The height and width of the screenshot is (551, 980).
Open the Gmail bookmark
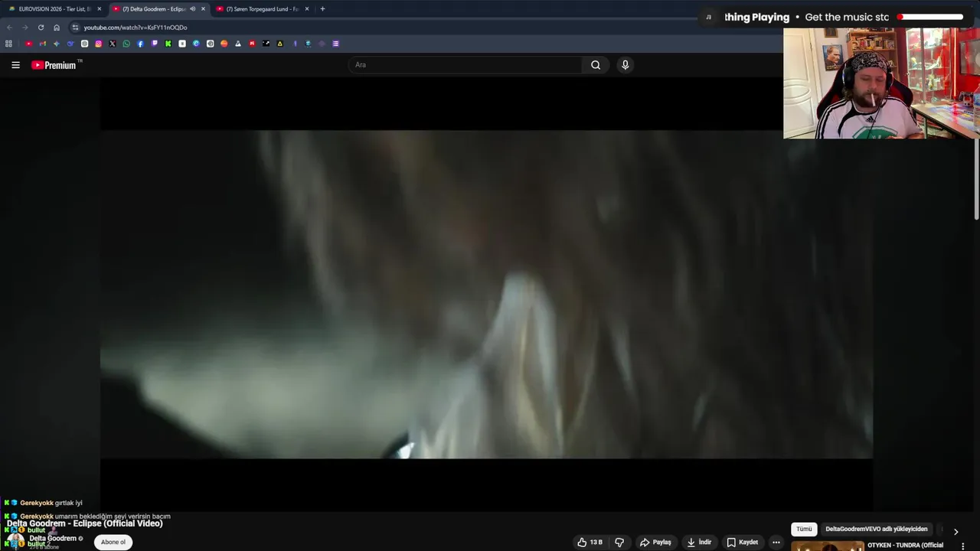[43, 44]
